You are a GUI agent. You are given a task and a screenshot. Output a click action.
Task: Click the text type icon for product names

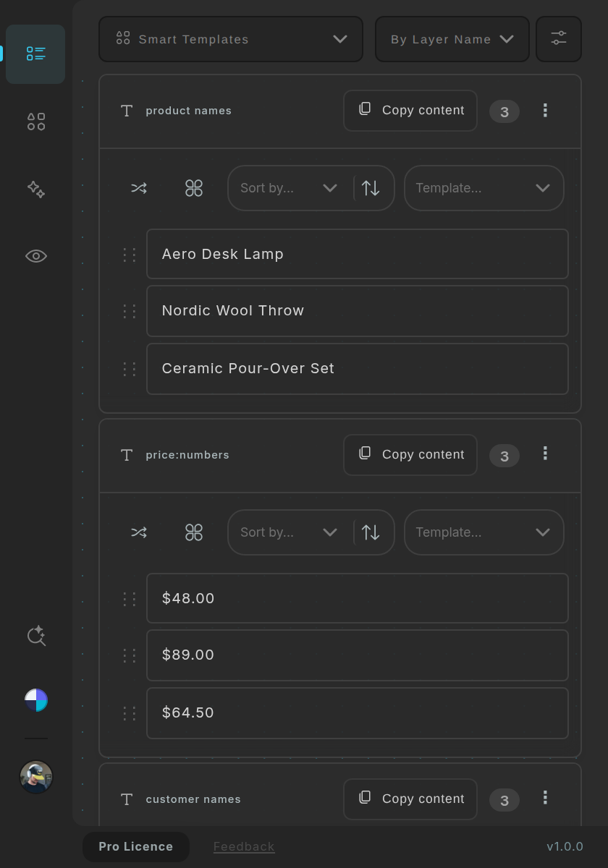coord(127,111)
